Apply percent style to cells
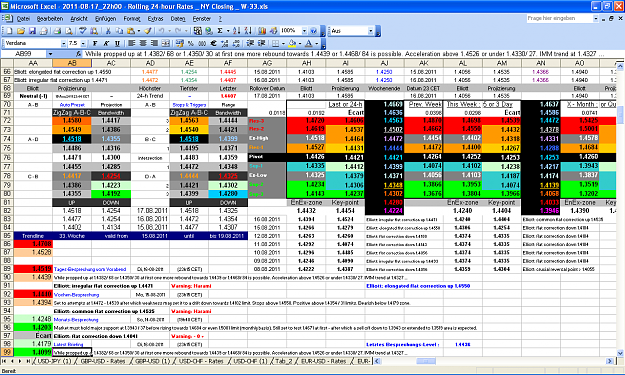625x375 pixels. click(x=191, y=43)
